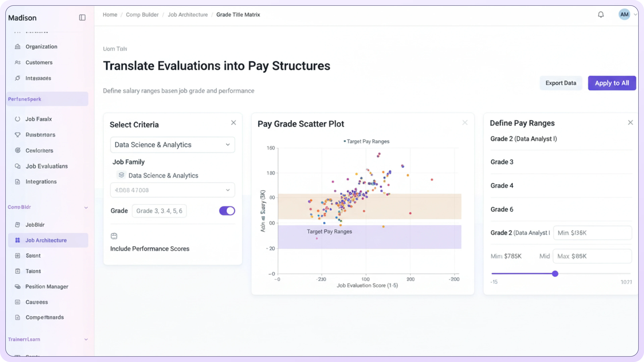Open Talons in the sidebar
Screen dimensions: 644x362
click(33, 271)
